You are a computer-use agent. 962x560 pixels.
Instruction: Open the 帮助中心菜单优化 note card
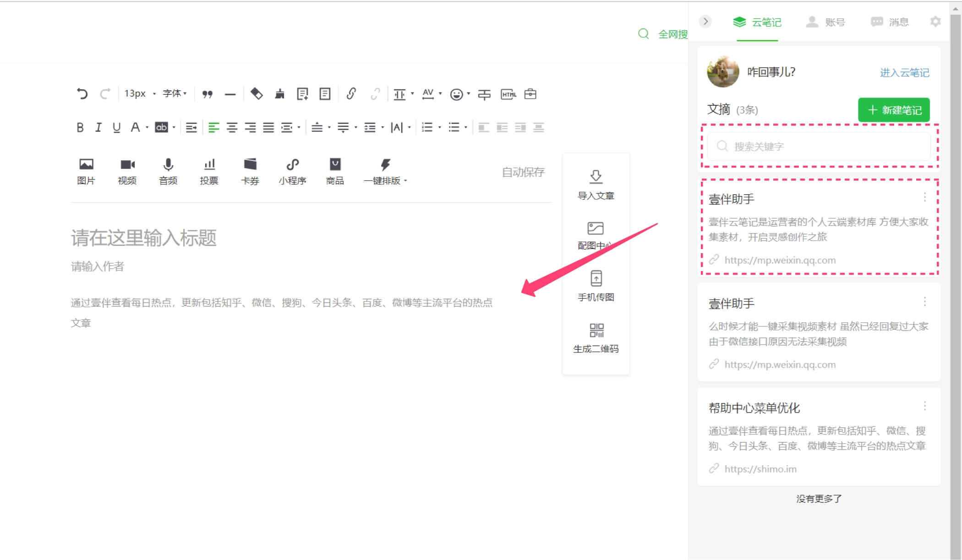(x=819, y=436)
